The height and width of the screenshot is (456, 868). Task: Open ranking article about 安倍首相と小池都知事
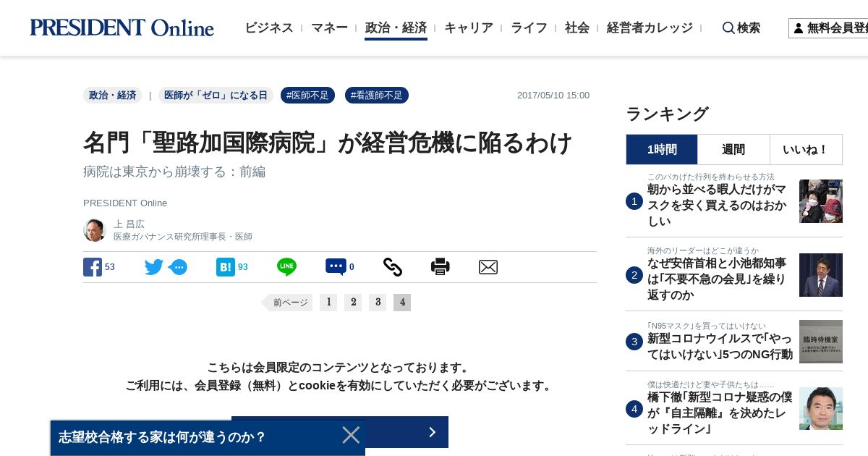coord(717,279)
